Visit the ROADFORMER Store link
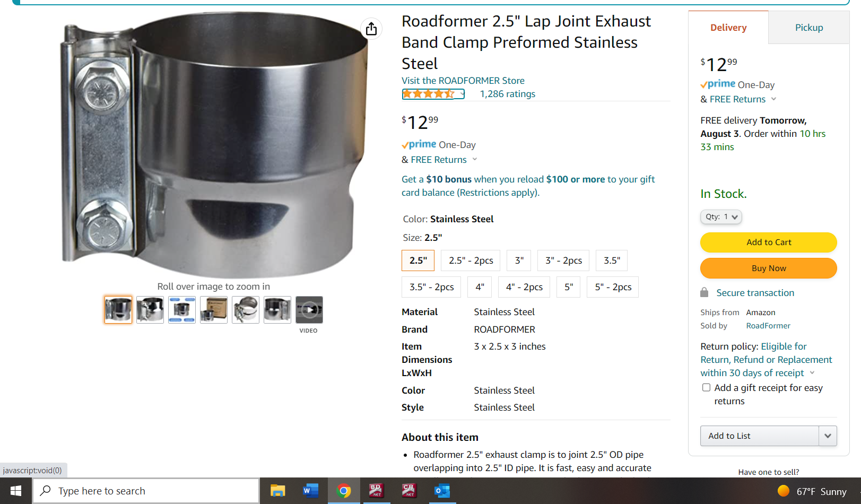This screenshot has width=861, height=504. (463, 81)
